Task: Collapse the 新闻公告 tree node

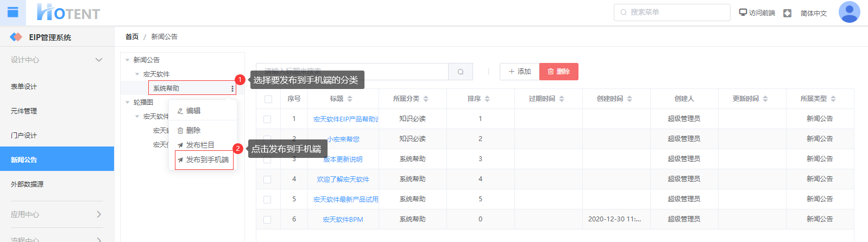Action: coord(128,60)
